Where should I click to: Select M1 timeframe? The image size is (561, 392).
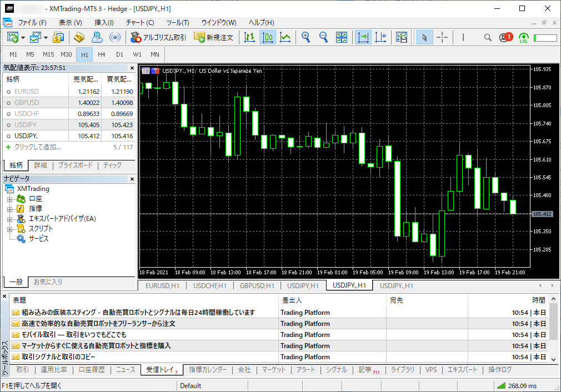pos(13,54)
